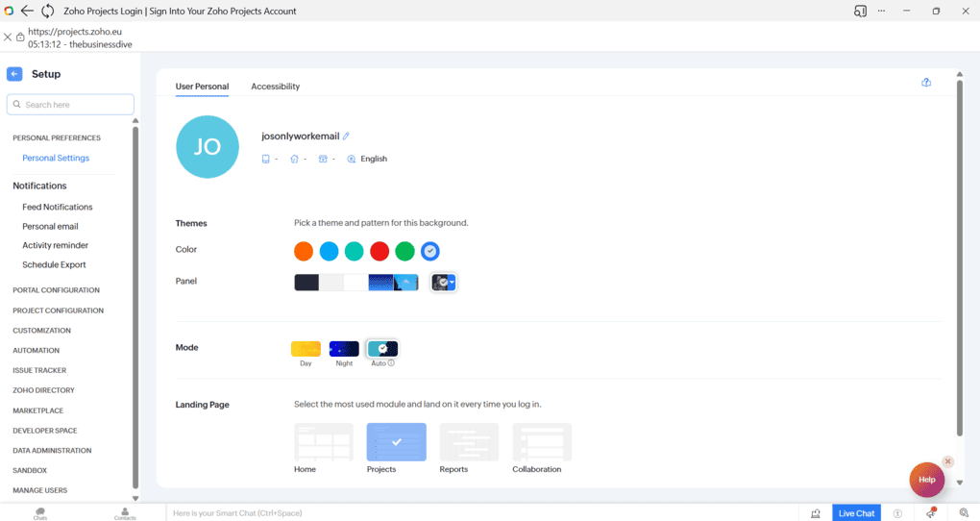The height and width of the screenshot is (521, 980).
Task: Open Data Administration section
Action: coord(52,450)
